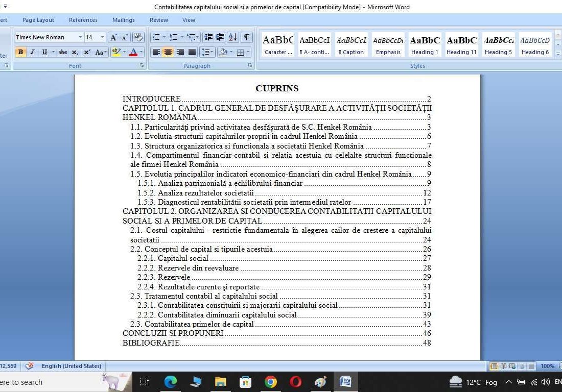Apply strikethrough formatting
Screen dimensions: 562x392
pyautogui.click(x=63, y=52)
